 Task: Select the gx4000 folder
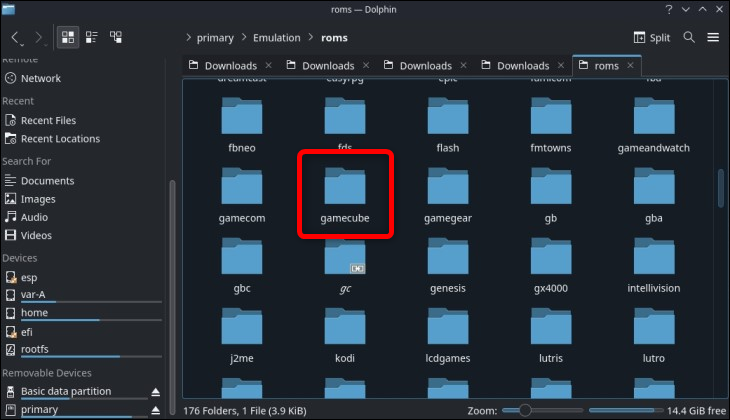coord(551,265)
